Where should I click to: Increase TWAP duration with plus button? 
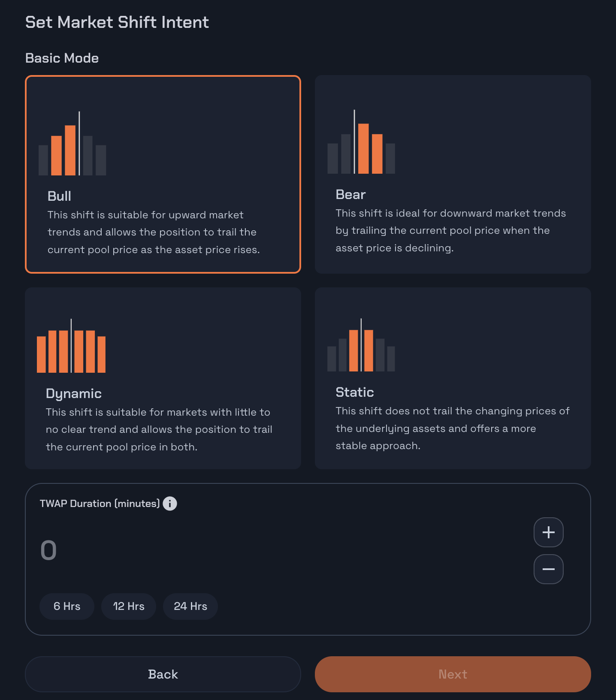pos(549,532)
